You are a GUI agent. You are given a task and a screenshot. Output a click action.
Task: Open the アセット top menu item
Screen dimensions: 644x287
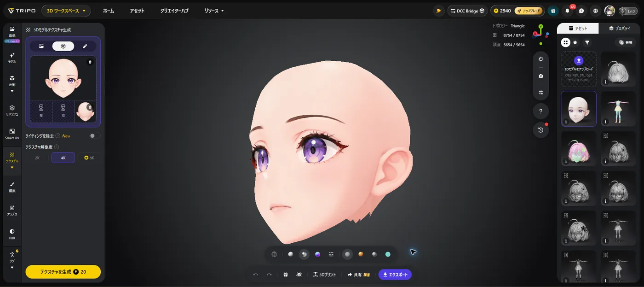pyautogui.click(x=137, y=11)
